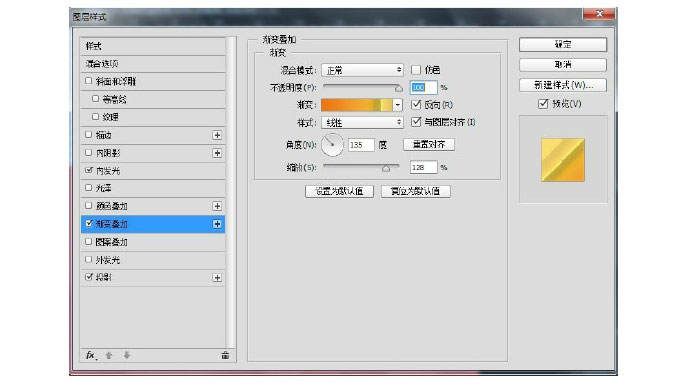690x384 pixels.
Task: Toggle 预览 preview checkbox
Action: click(543, 104)
